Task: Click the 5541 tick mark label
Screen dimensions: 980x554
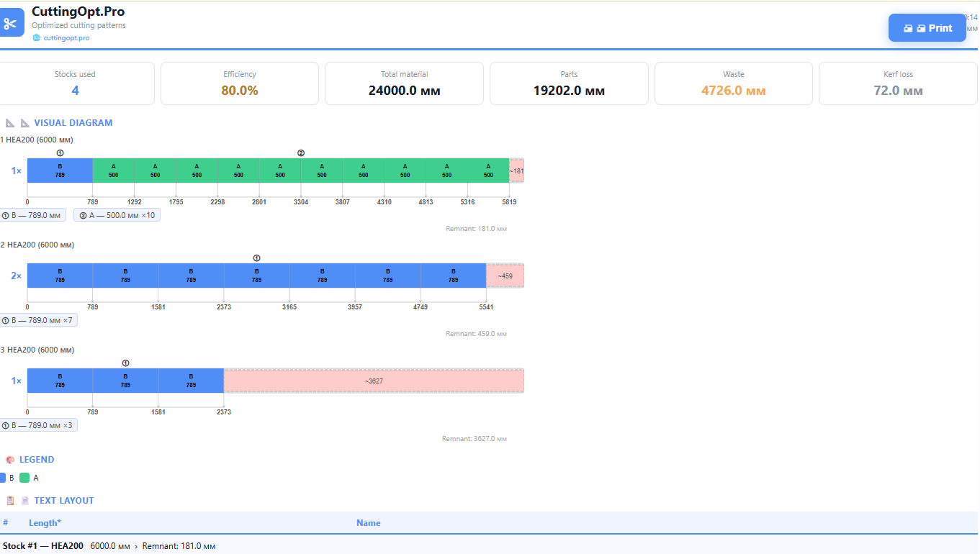Action: [x=486, y=307]
